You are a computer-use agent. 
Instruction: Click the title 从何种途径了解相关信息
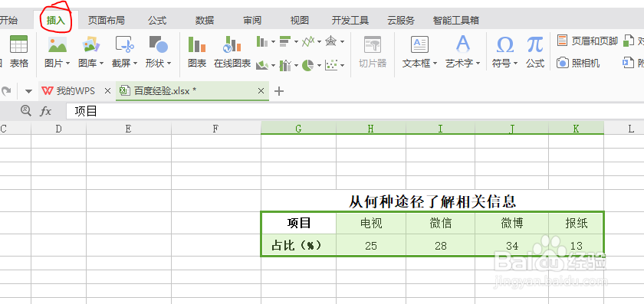(432, 201)
